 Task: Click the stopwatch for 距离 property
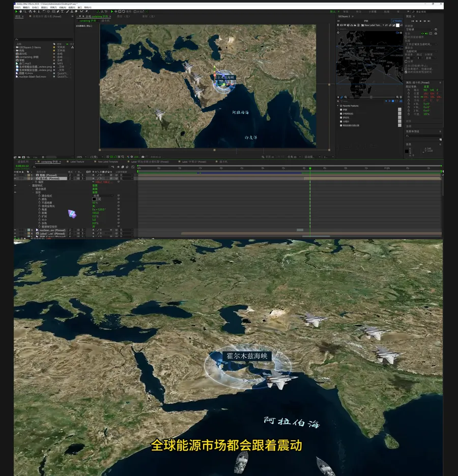pos(40,213)
